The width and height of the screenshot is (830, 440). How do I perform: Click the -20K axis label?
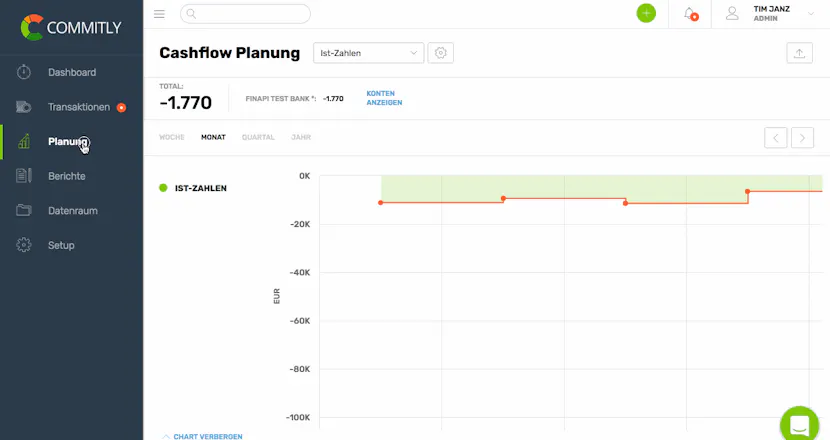300,225
